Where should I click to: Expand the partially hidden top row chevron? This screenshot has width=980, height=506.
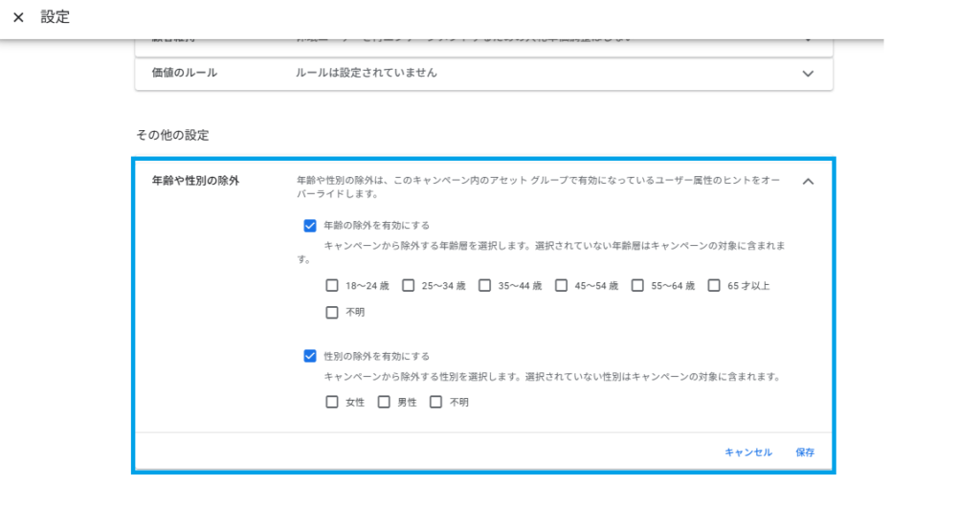(808, 41)
